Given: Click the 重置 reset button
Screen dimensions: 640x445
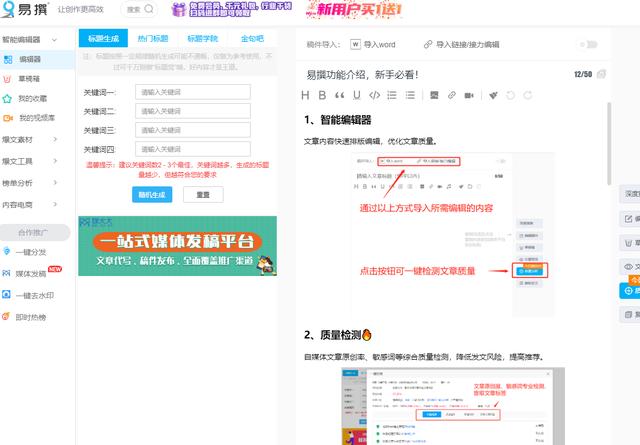Looking at the screenshot, I should [203, 195].
